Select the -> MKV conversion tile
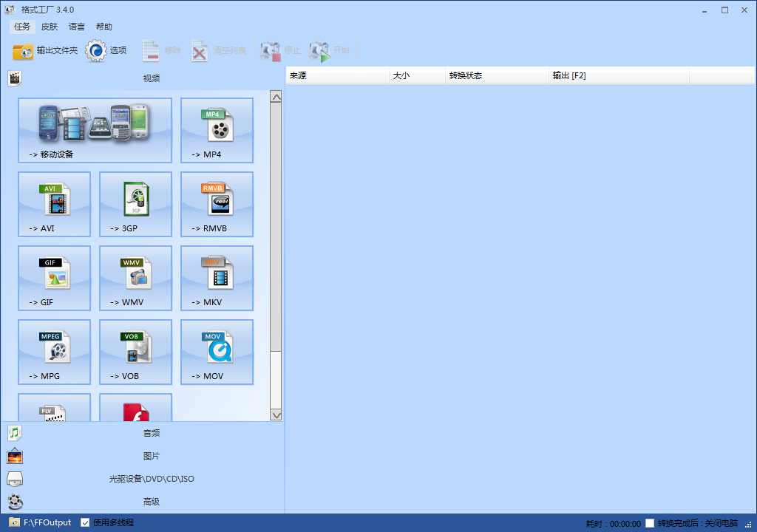Screen dimensions: 757x532 click(x=217, y=278)
